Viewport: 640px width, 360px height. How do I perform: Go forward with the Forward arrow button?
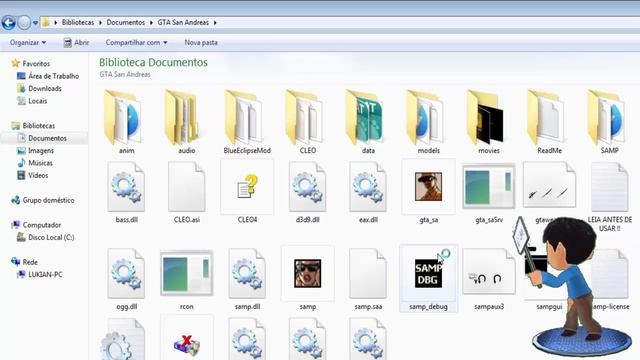point(24,22)
